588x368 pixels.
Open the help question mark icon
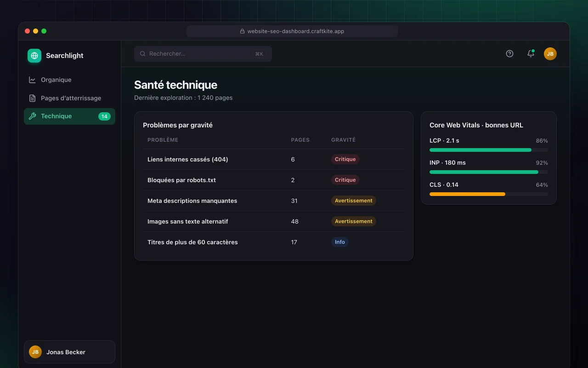click(x=509, y=53)
